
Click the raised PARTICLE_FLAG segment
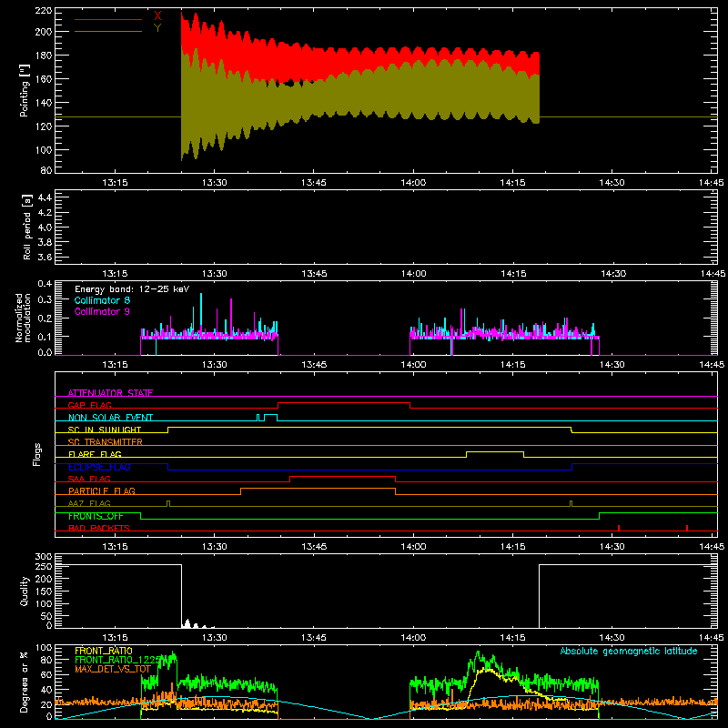318,489
